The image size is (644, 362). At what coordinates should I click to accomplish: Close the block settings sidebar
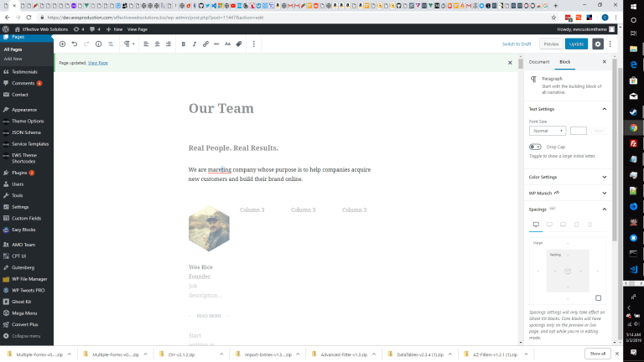pyautogui.click(x=604, y=62)
